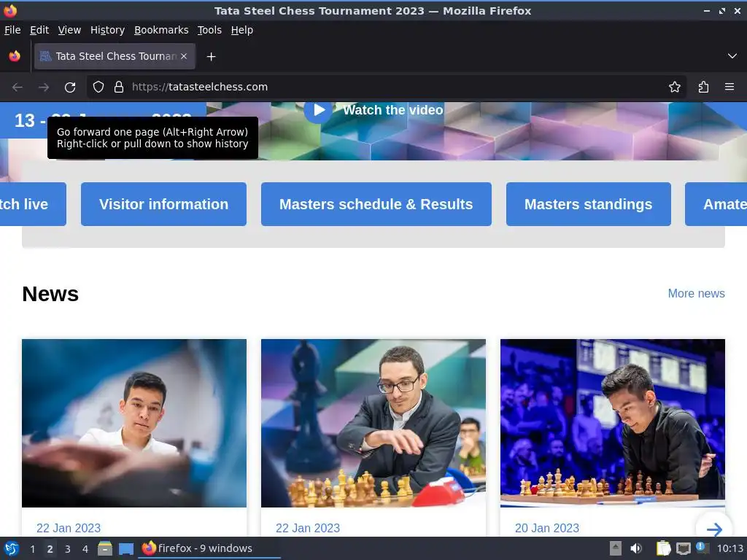Click the News section heading
Viewport: 747px width, 560px height.
tap(50, 294)
